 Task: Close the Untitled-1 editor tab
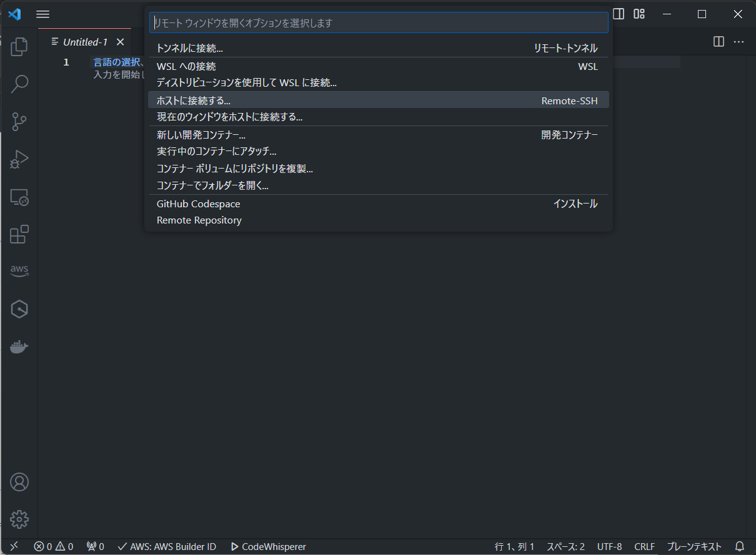[121, 42]
